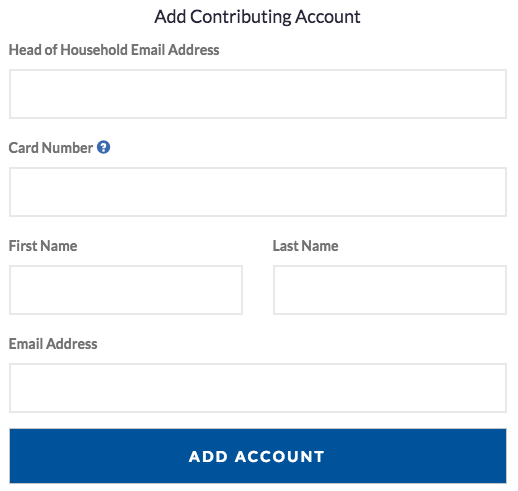Viewport: 518px width, 491px height.
Task: Click the Email Address label above last field
Action: click(53, 344)
